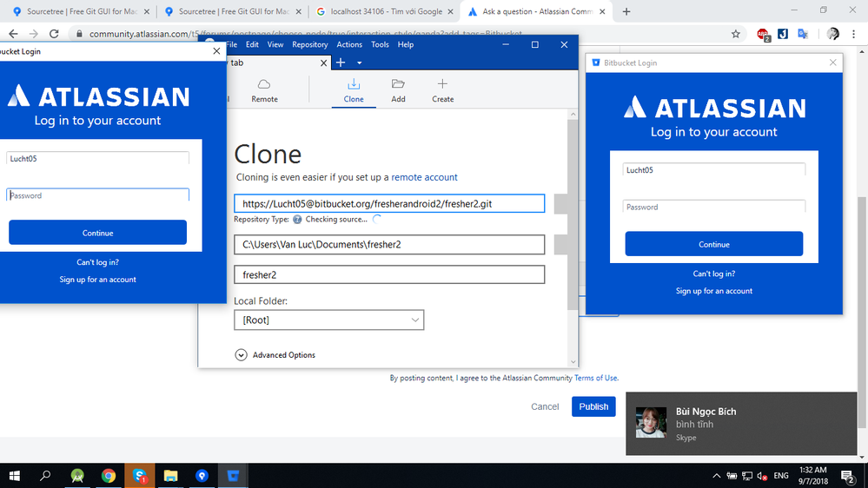Switch to localhost 34106 Google tab
Viewport: 868px width, 488px height.
pos(385,11)
